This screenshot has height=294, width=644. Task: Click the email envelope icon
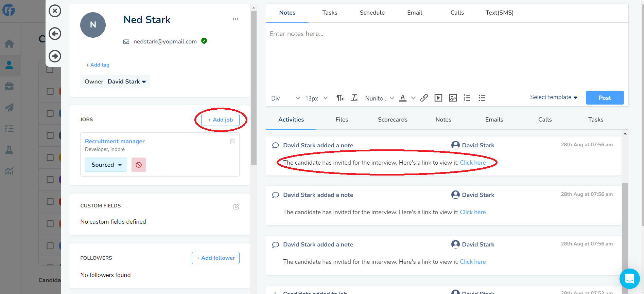click(126, 42)
